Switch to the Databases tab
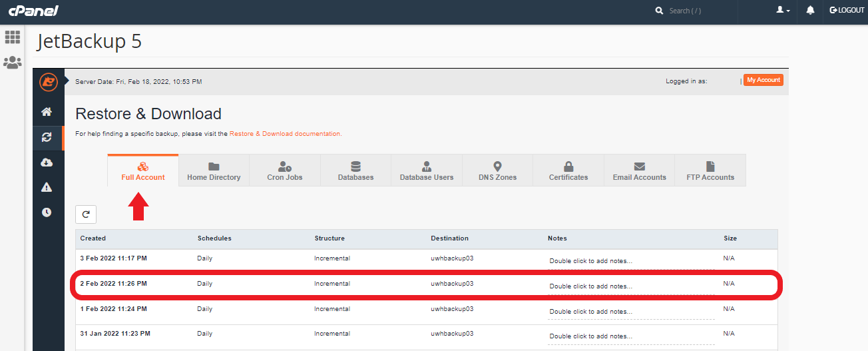The image size is (868, 351). (355, 171)
